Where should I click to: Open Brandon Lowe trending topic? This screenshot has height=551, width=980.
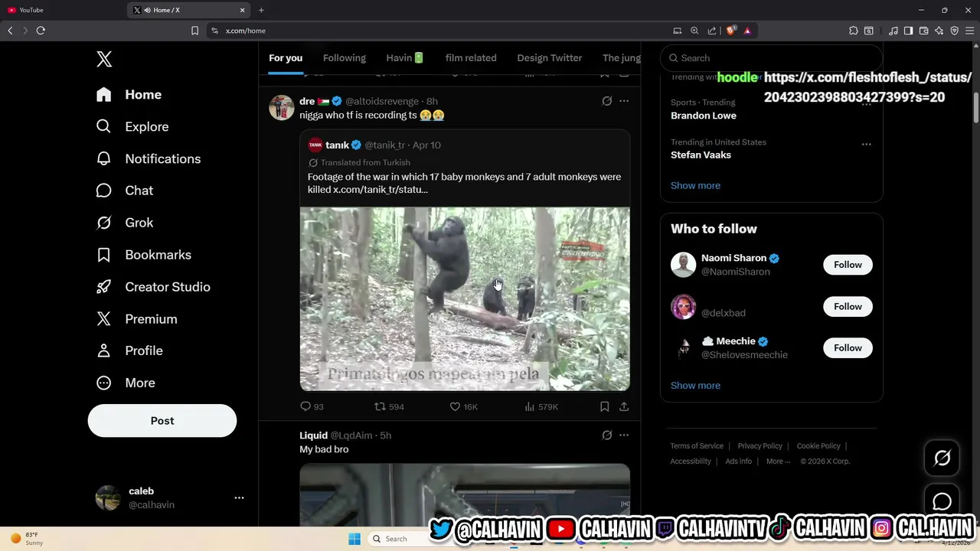[x=704, y=116]
